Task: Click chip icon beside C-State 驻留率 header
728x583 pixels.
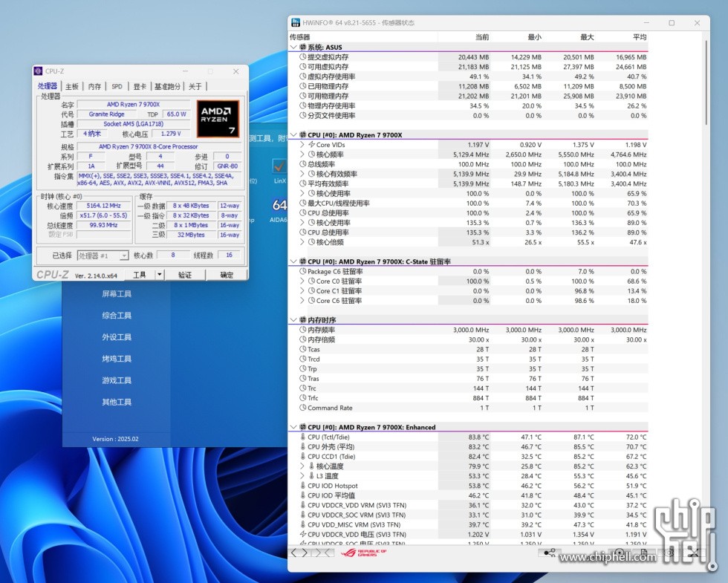Action: click(303, 261)
